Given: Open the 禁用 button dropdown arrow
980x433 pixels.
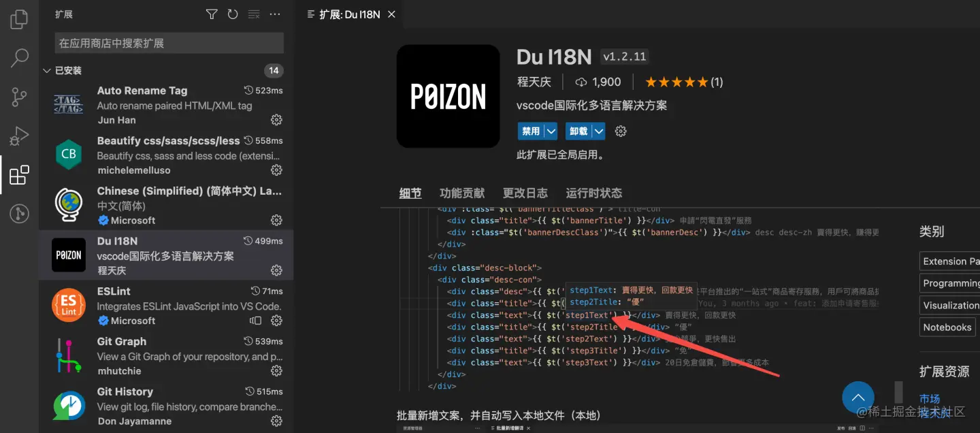Looking at the screenshot, I should pyautogui.click(x=550, y=131).
